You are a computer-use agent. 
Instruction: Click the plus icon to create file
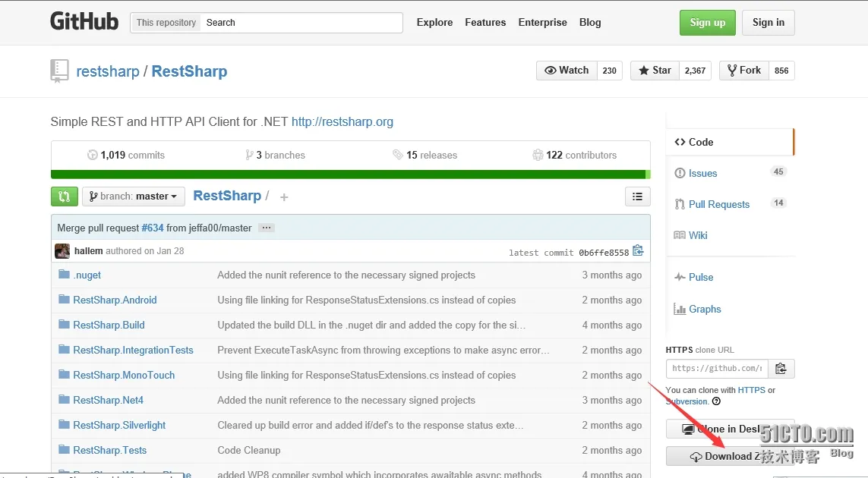[284, 197]
